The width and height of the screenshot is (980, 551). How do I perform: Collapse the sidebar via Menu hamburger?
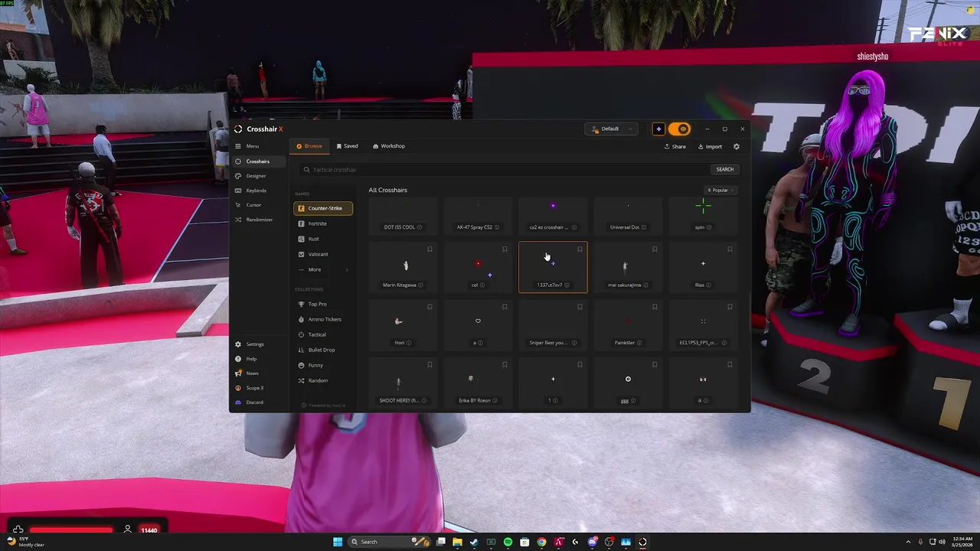click(238, 146)
